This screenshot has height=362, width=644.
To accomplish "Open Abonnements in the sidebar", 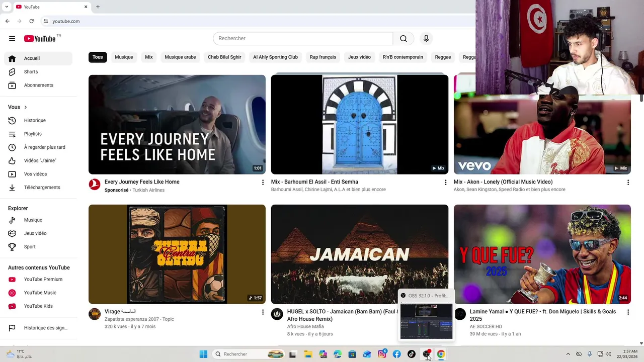I will click(x=38, y=85).
